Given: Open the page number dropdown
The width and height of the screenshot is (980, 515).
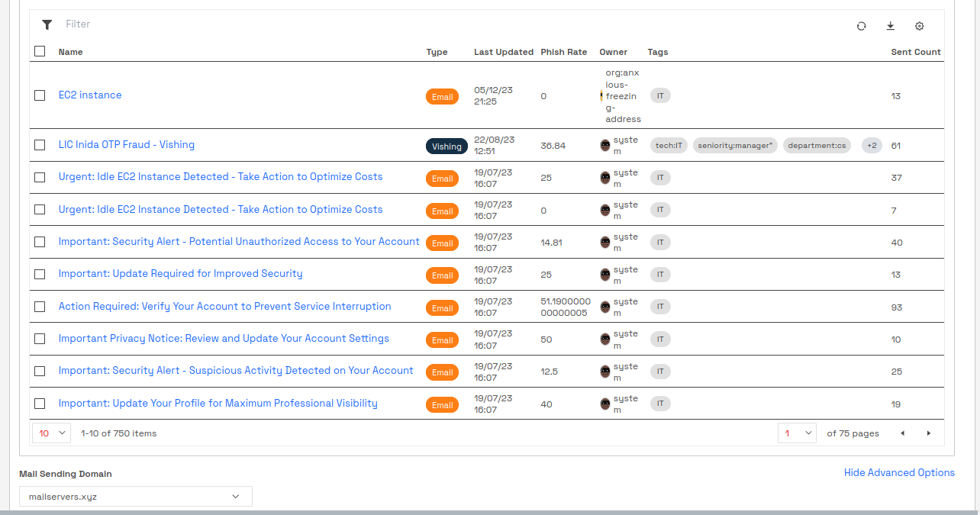Looking at the screenshot, I should pos(797,433).
